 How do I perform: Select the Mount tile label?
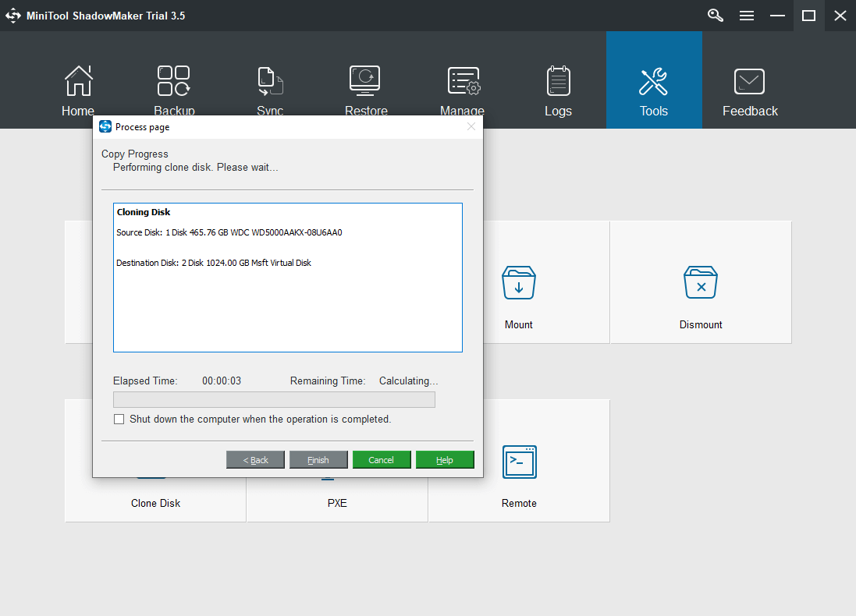click(519, 324)
